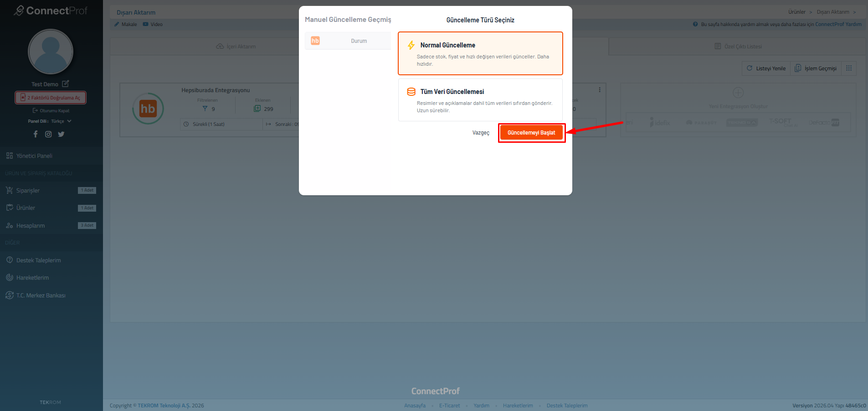Click the Parasüt integration logo

(x=701, y=123)
